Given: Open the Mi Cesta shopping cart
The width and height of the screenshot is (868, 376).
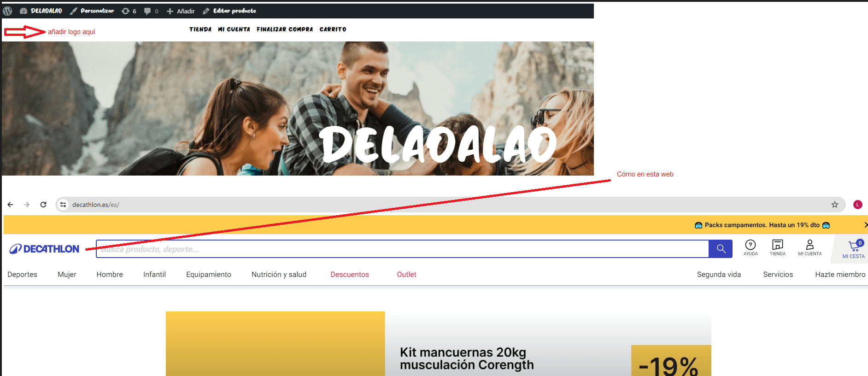Looking at the screenshot, I should 854,249.
